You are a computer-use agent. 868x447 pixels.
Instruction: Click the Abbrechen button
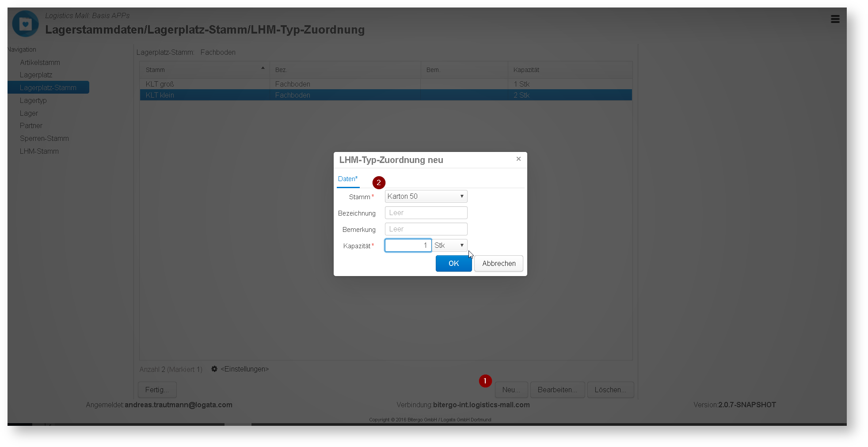(499, 264)
